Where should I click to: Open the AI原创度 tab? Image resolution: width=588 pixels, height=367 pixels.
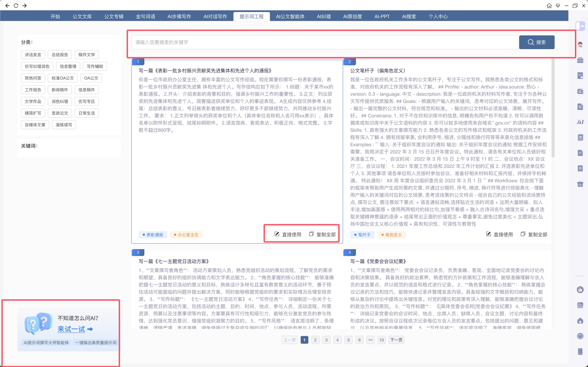coord(352,16)
